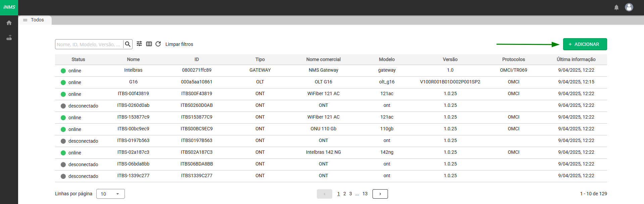Screen dimensions: 644x204
Task: Open the user account avatar
Action: tap(629, 7)
